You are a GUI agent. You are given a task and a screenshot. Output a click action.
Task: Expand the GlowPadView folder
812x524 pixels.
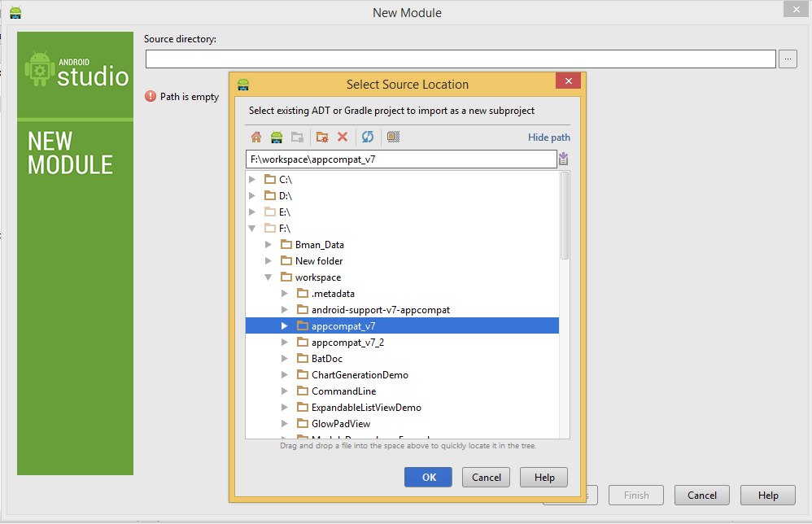click(x=285, y=424)
